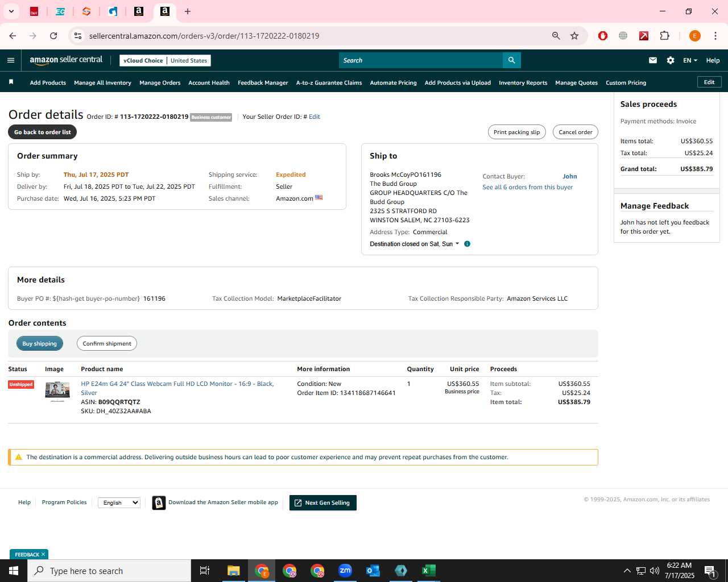Click the Amazon Seller Central logo
The width and height of the screenshot is (728, 582).
pyautogui.click(x=66, y=60)
